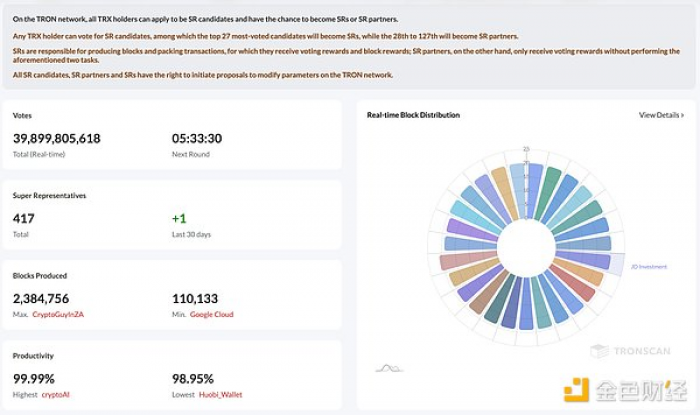Click the Super Representatives total 417
Image resolution: width=700 pixels, height=415 pixels.
pyautogui.click(x=24, y=219)
